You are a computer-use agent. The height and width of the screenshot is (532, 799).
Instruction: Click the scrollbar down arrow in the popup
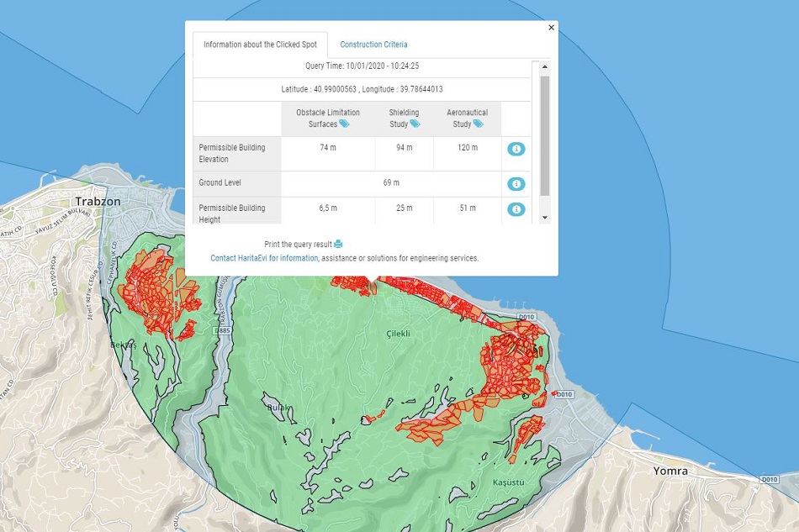545,218
